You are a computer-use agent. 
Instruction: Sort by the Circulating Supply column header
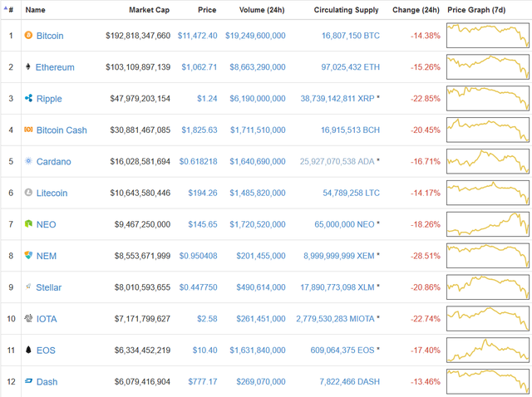(x=347, y=11)
